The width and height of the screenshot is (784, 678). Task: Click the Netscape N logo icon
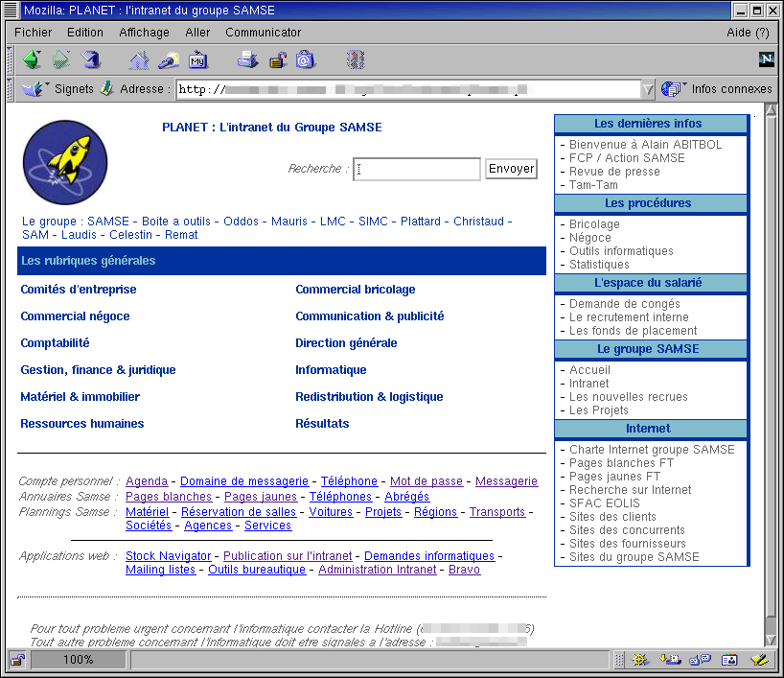coord(766,59)
